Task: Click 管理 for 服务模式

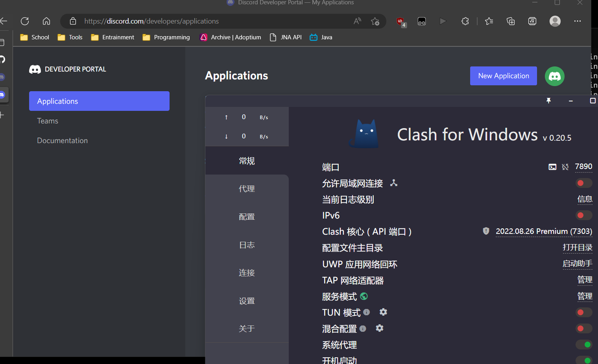Action: [x=585, y=296]
